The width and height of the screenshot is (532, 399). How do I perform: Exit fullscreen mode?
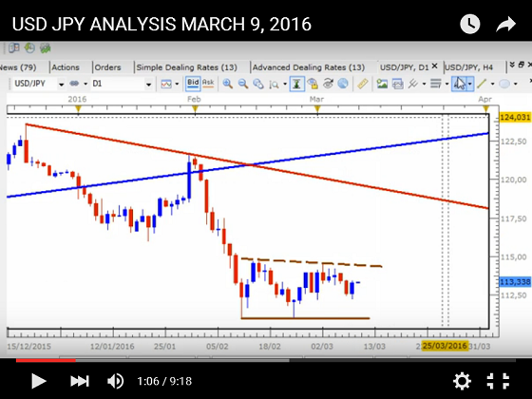(498, 381)
